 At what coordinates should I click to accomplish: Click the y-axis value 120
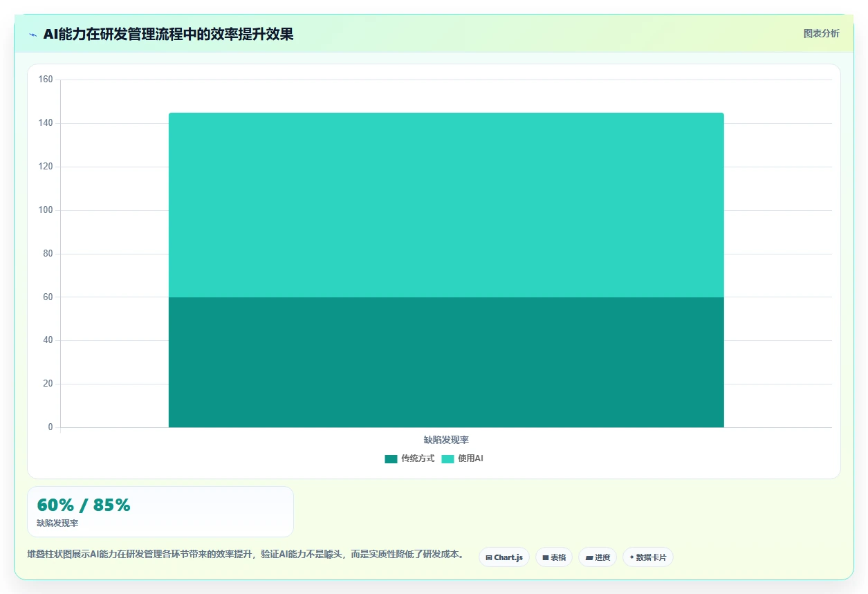[46, 167]
